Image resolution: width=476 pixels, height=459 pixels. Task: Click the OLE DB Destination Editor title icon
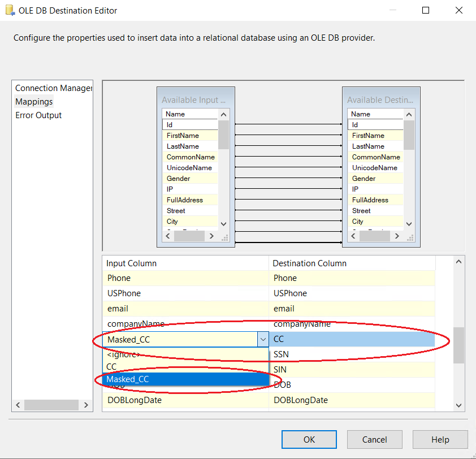coord(10,10)
